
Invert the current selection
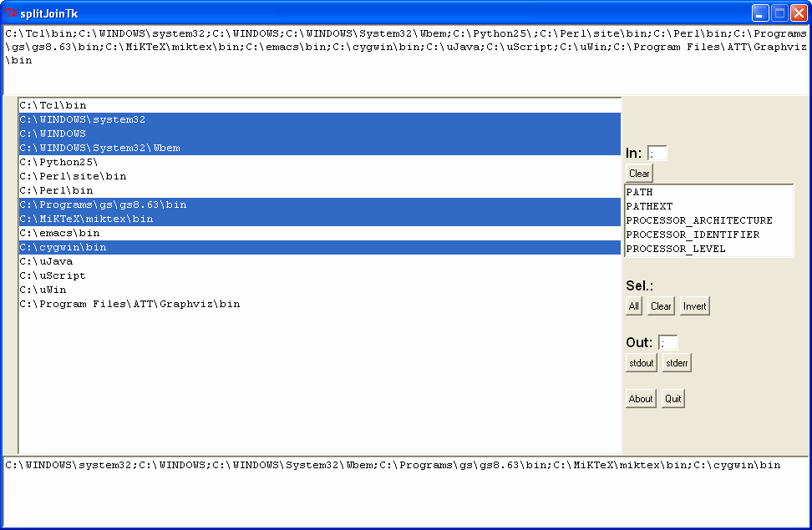pos(694,306)
